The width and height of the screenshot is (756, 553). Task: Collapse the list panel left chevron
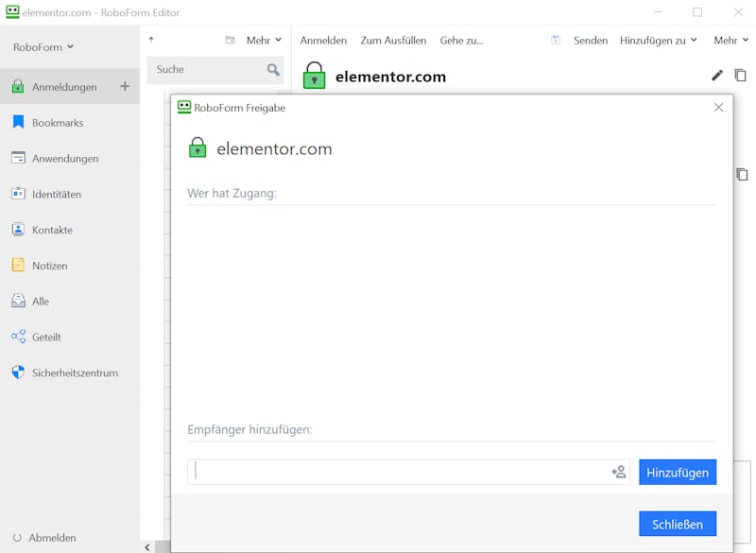[x=147, y=547]
